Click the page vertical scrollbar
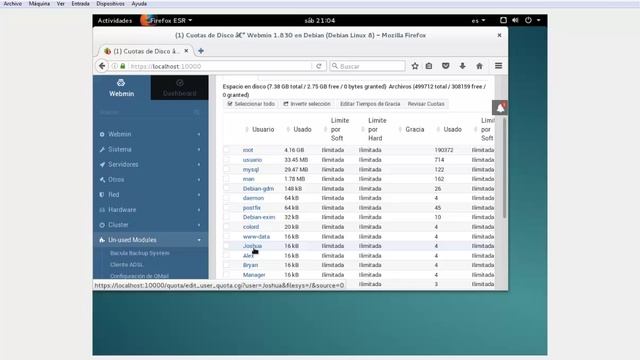640x360 pixels. click(x=504, y=167)
